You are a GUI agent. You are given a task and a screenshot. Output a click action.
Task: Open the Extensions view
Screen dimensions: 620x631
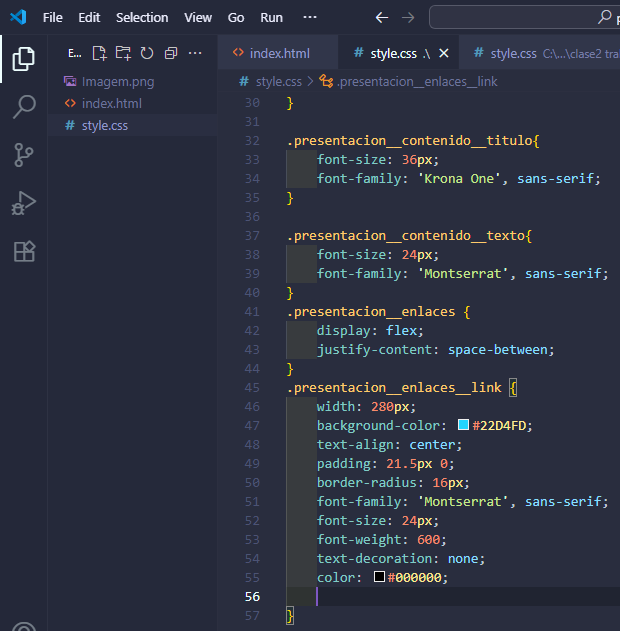tap(24, 252)
